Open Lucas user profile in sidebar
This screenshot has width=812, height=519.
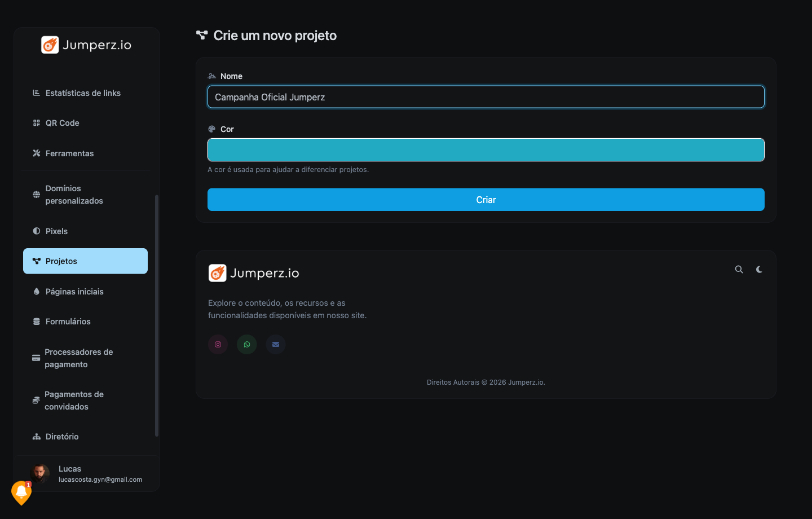87,473
